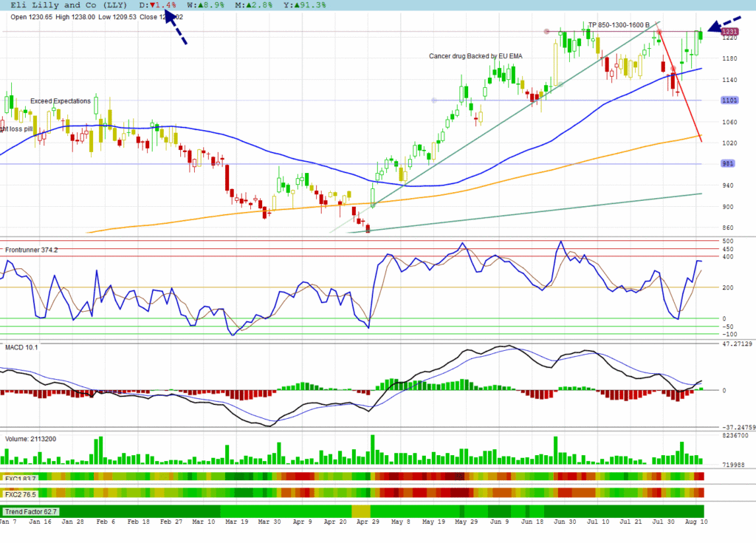Click the 'Eli Lilly and Co (LLY)' chart title

(x=69, y=5)
